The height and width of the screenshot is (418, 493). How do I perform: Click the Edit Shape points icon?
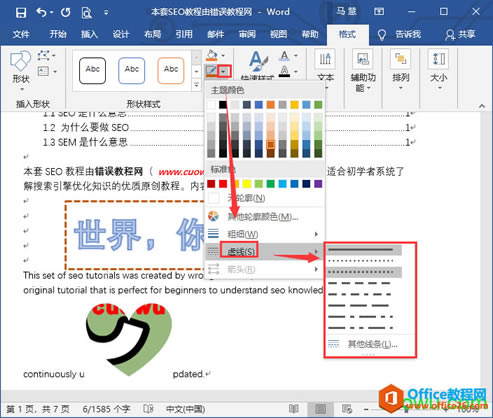pyautogui.click(x=44, y=55)
